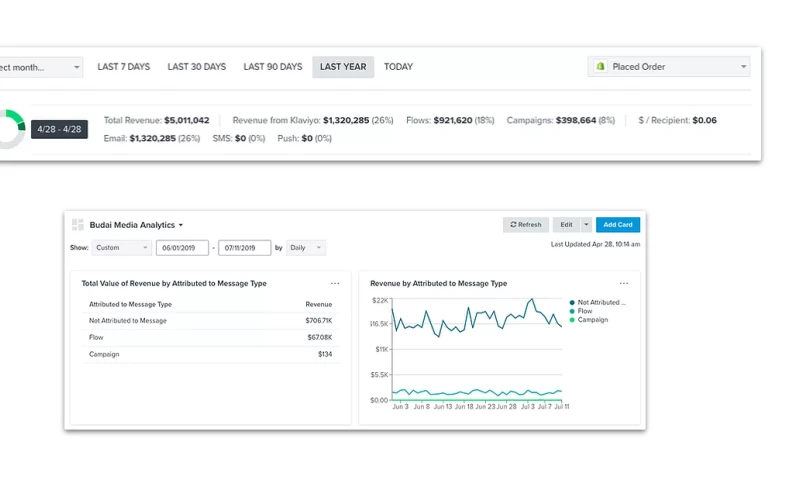This screenshot has height=480, width=800.
Task: Open the select month dropdown
Action: point(41,67)
